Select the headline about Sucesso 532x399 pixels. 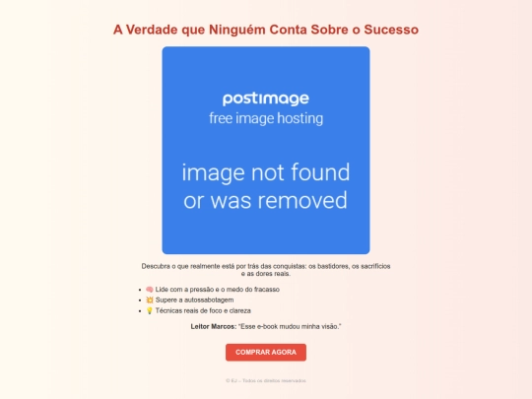266,30
